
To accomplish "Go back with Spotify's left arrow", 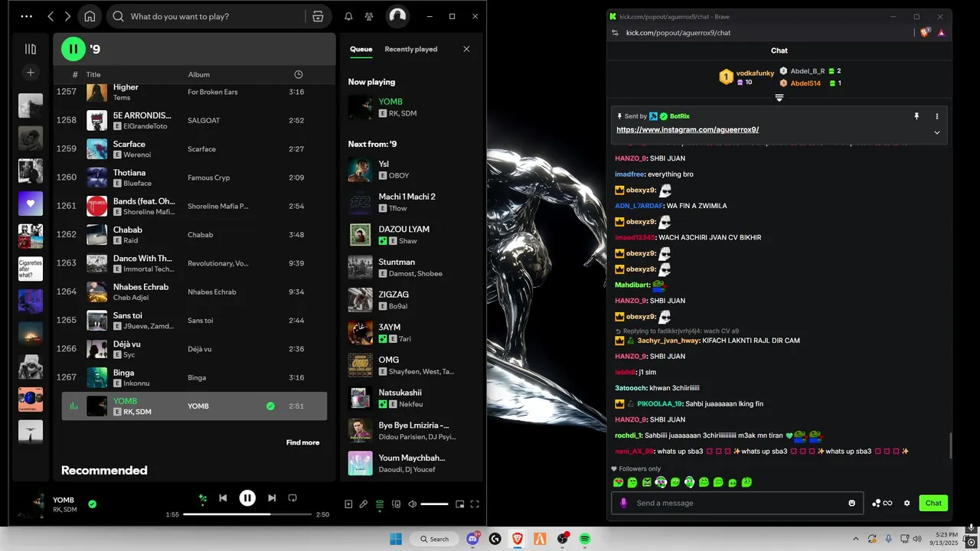I will tap(51, 16).
